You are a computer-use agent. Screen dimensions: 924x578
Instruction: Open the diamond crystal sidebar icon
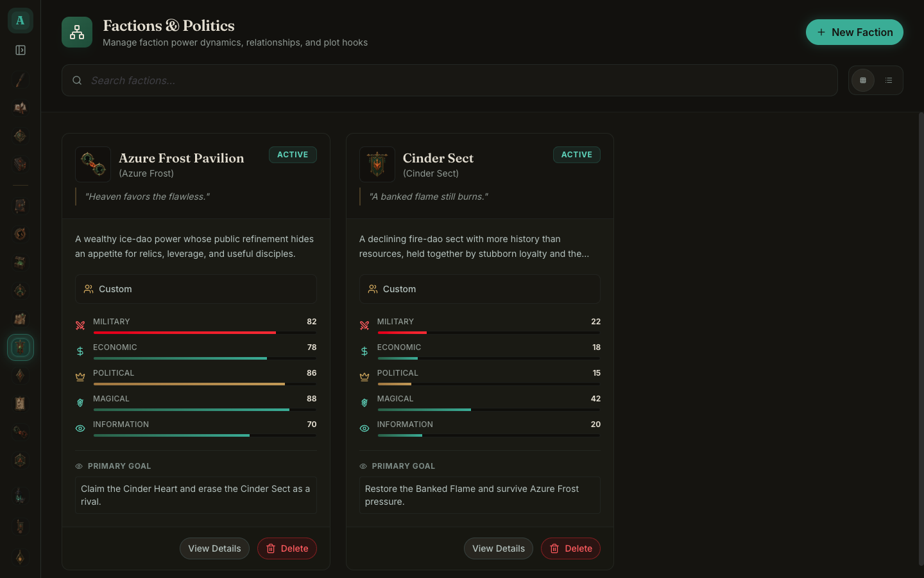click(20, 375)
